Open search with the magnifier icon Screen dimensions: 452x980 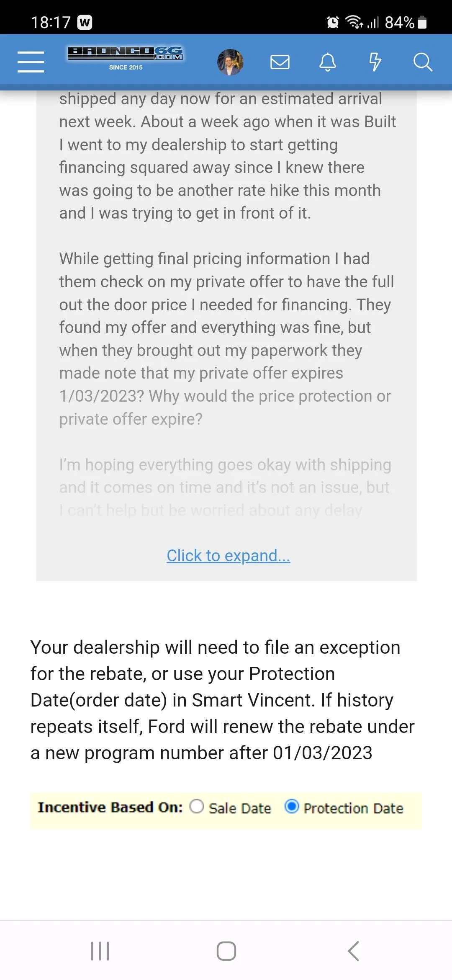423,62
